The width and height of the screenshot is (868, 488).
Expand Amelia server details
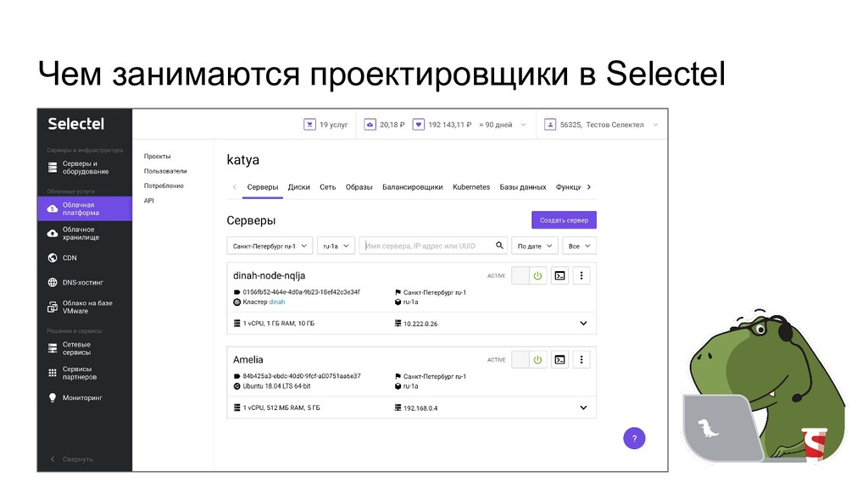pyautogui.click(x=583, y=408)
